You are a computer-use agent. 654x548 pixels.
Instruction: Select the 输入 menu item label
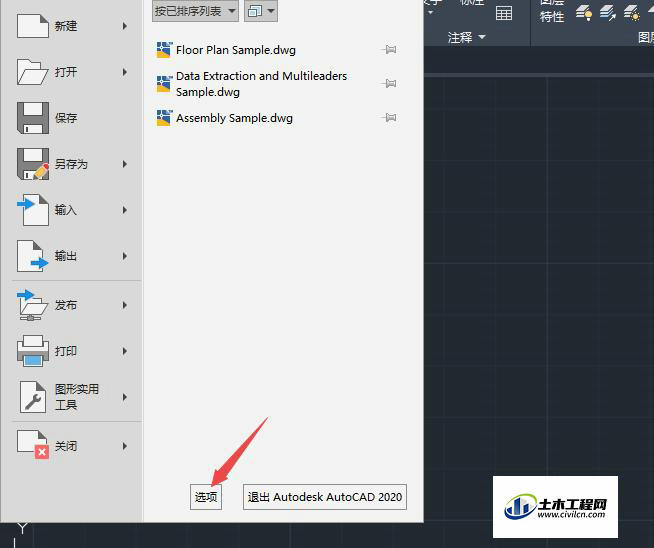coord(66,210)
